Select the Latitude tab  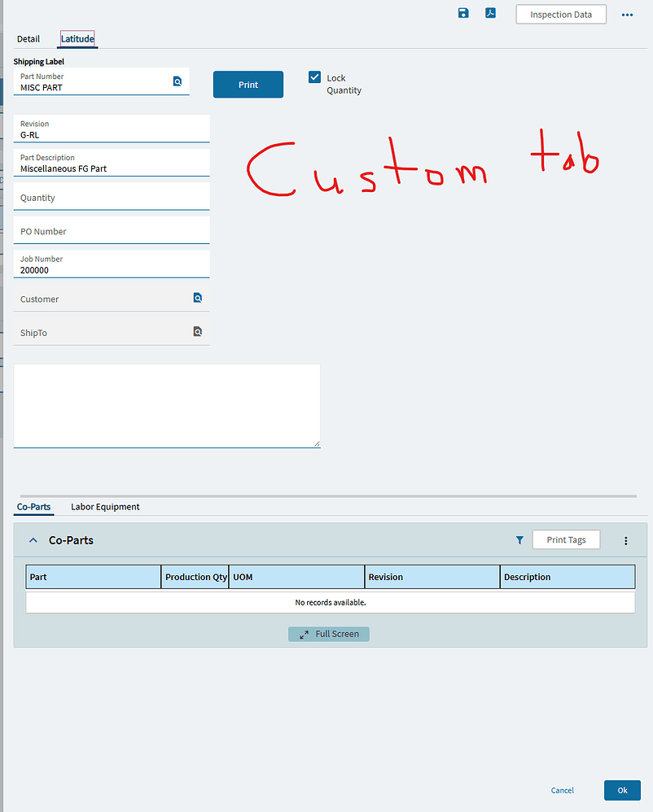77,38
